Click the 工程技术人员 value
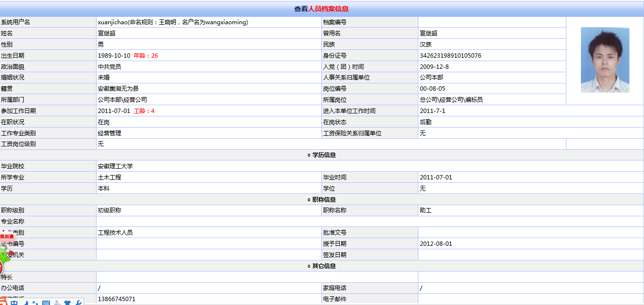 tap(115, 233)
